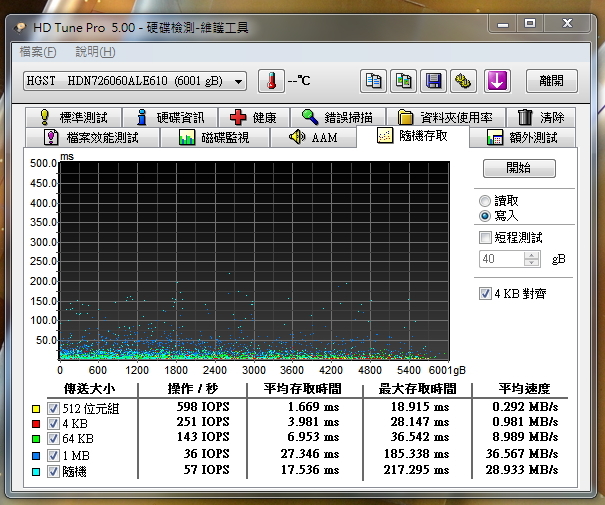Uncheck the 512 位元組 transfer size checkbox
Screen dimensions: 605x505
click(53, 408)
